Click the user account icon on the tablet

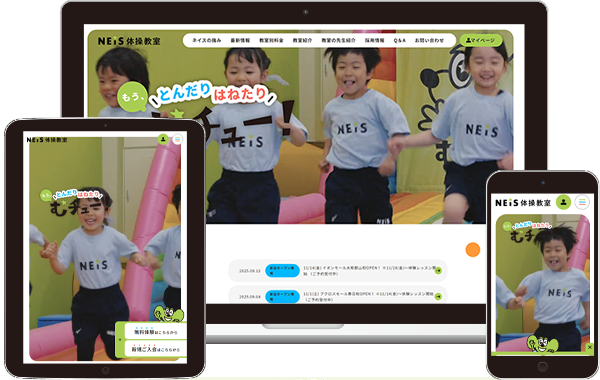[163, 139]
